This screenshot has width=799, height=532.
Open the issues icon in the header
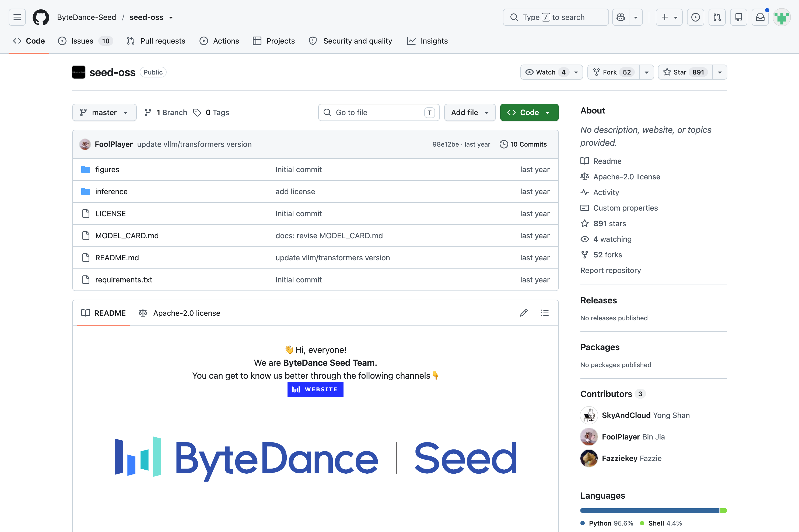pyautogui.click(x=695, y=17)
